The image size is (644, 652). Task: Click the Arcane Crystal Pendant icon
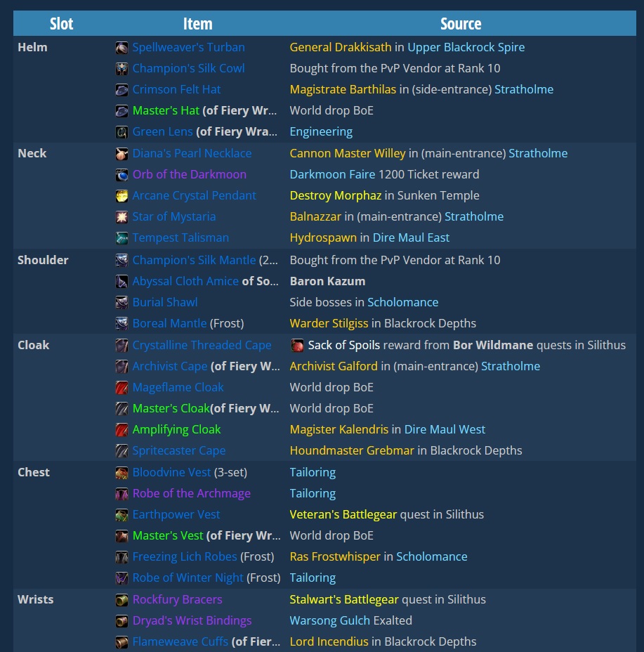click(x=121, y=196)
